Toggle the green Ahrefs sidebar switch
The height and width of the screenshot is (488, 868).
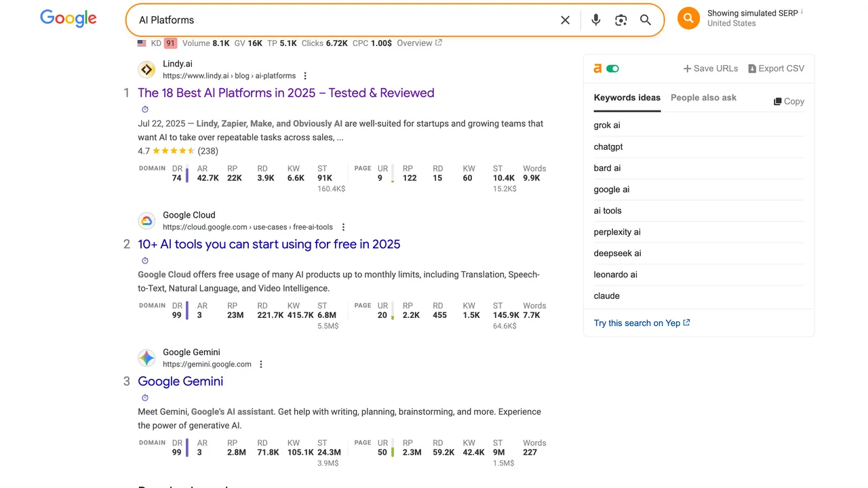(x=612, y=68)
